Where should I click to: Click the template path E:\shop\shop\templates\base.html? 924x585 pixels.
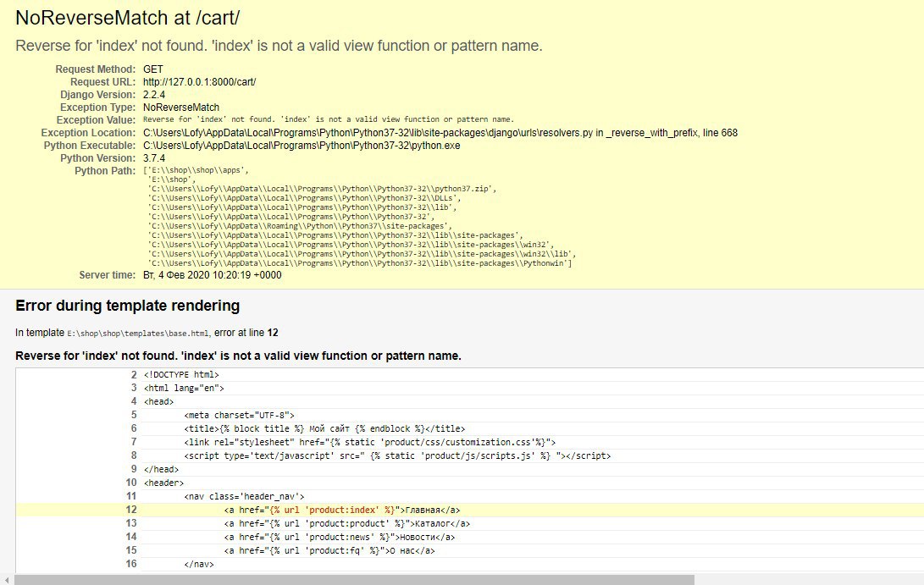pyautogui.click(x=137, y=334)
